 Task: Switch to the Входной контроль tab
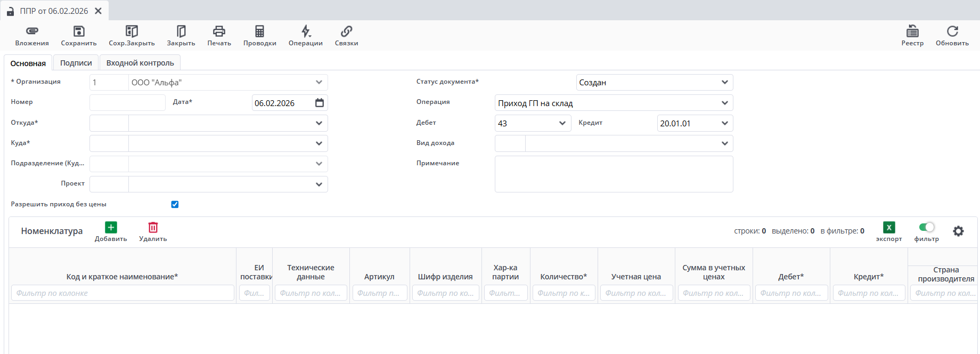pos(140,63)
